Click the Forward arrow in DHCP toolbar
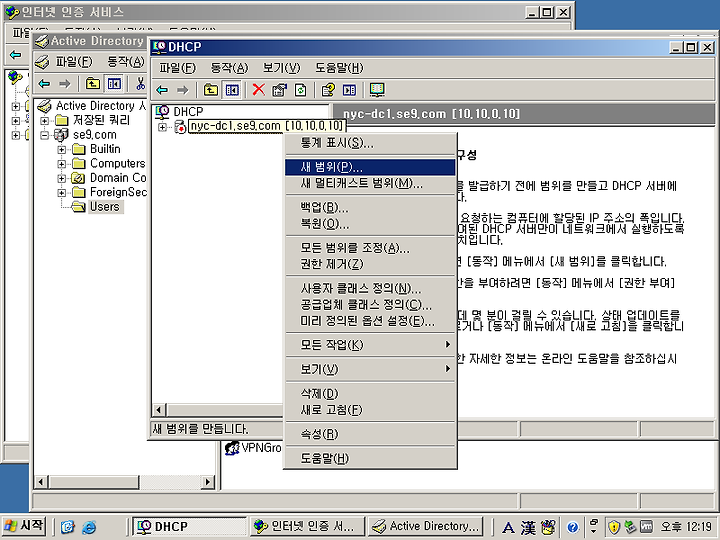The image size is (720, 540). point(183,90)
